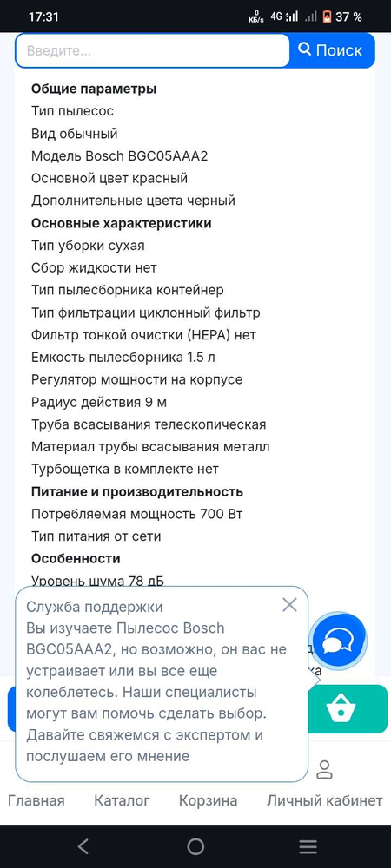Tap the battery indicator in status bar

[x=343, y=16]
